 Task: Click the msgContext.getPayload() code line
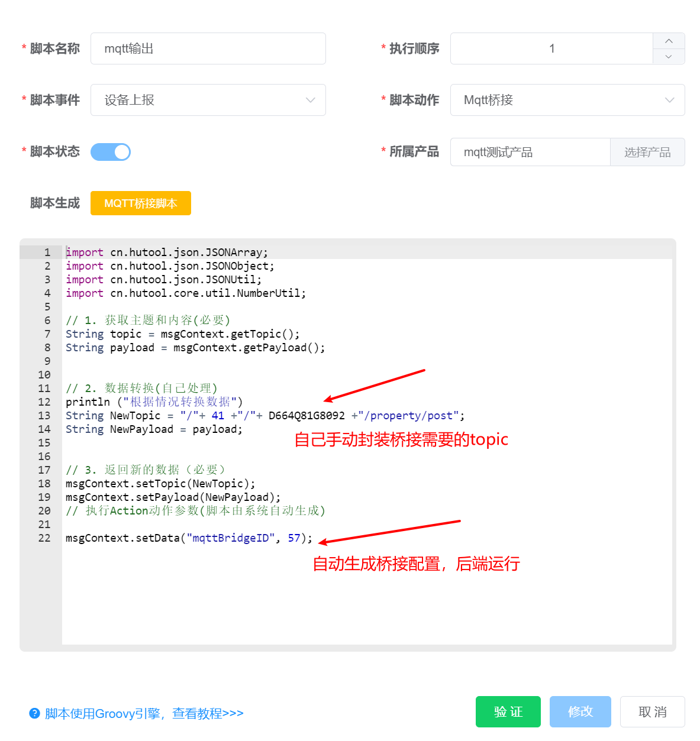click(195, 348)
